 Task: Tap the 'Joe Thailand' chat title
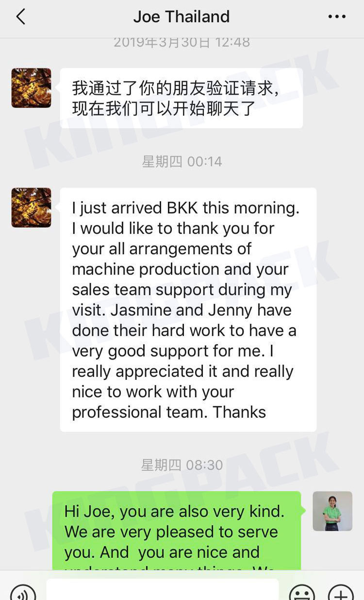(182, 17)
